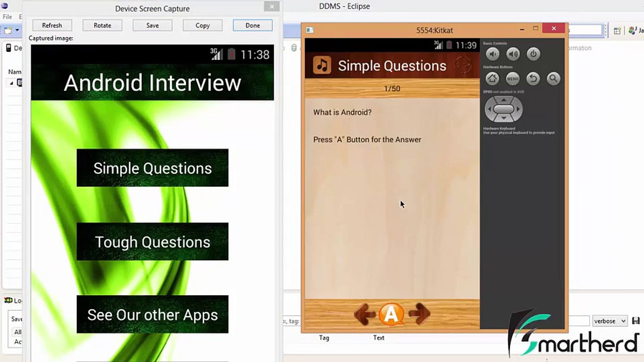This screenshot has width=644, height=362.
Task: Click the Devices panel phone icon
Action: 9,48
